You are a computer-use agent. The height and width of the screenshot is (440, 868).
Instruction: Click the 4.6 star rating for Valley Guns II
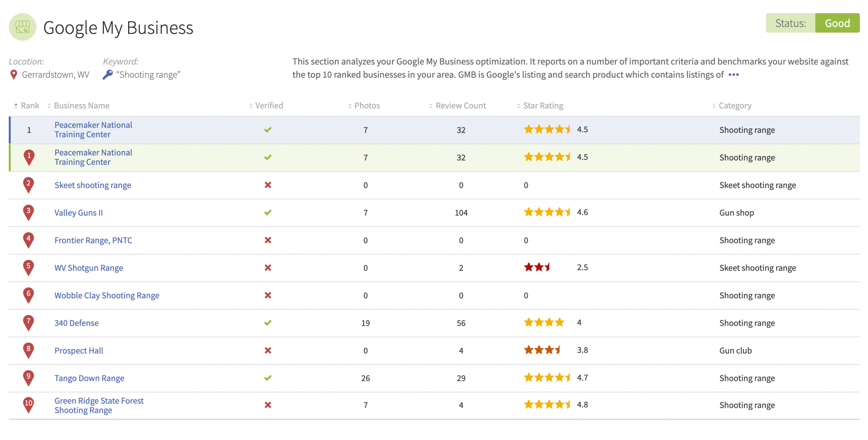[x=556, y=212]
